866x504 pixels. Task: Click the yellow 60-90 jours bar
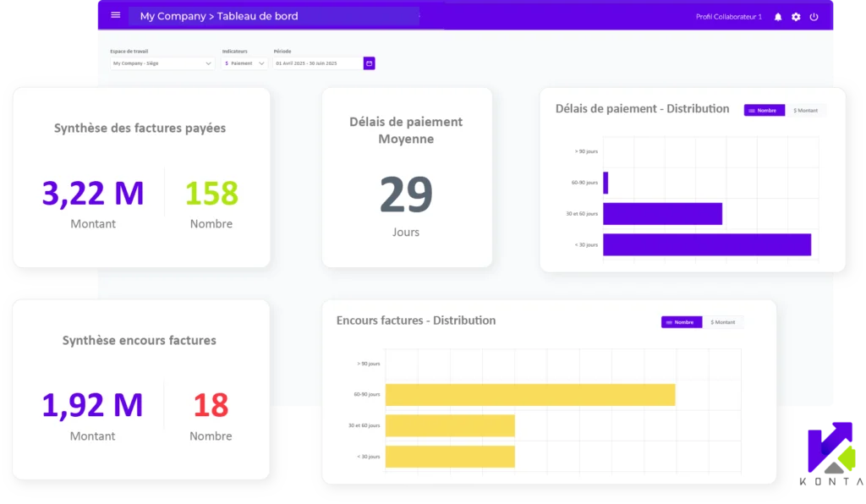pyautogui.click(x=530, y=395)
